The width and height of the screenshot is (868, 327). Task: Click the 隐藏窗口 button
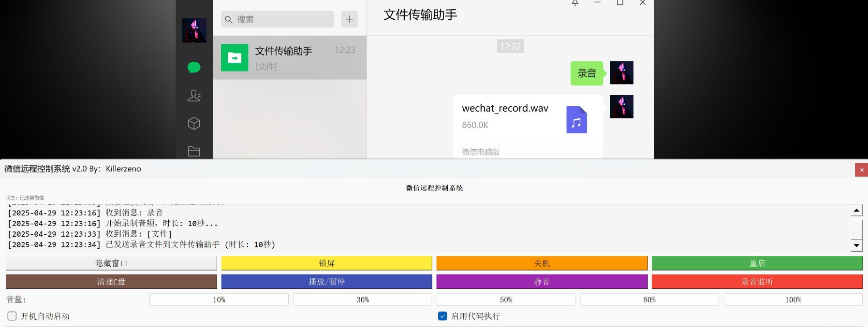[x=111, y=263]
